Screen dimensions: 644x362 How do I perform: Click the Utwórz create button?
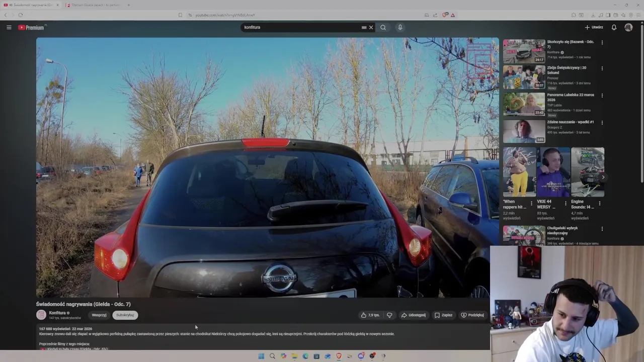(594, 27)
